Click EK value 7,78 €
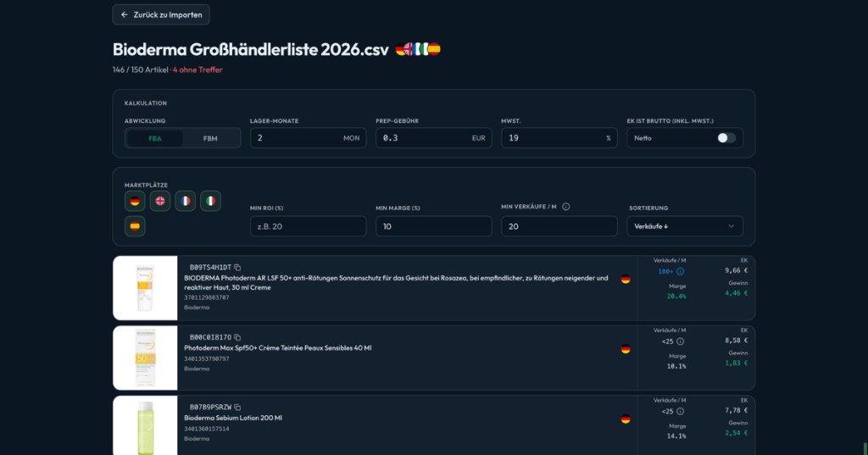The width and height of the screenshot is (868, 455). click(737, 410)
